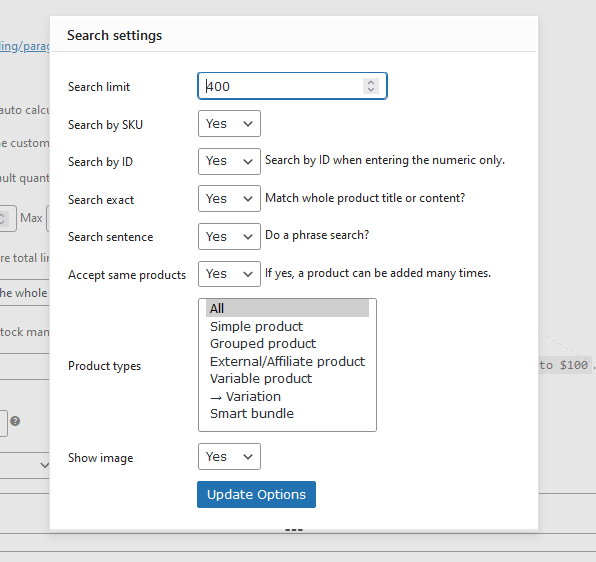Click the Search settings dialog title
Screen dimensions: 596x562
114,35
